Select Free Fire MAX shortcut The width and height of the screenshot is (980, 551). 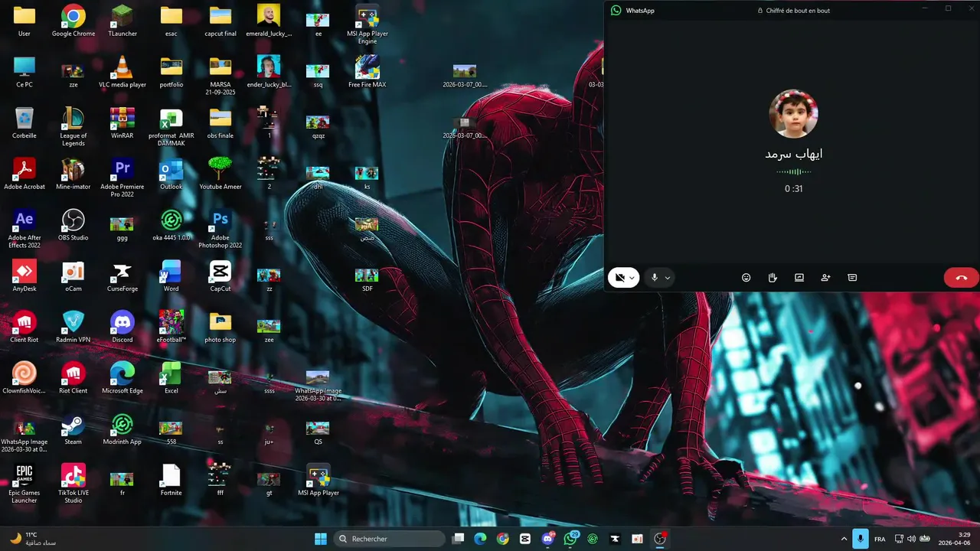click(x=367, y=72)
